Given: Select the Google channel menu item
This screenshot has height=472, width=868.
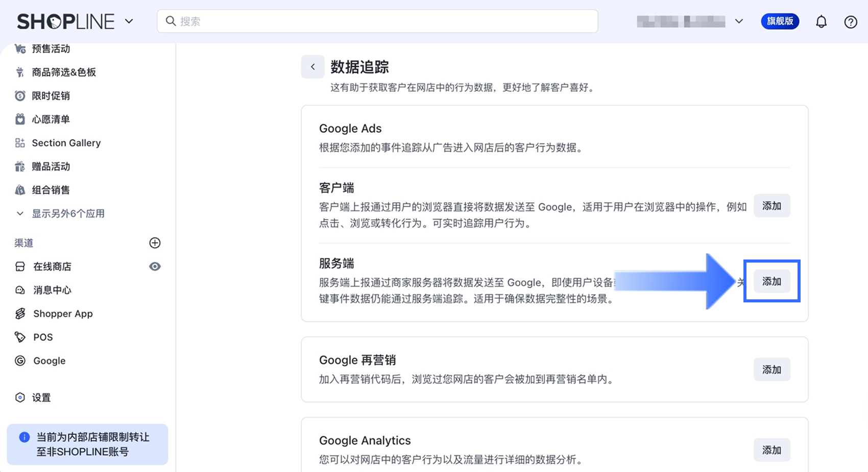Looking at the screenshot, I should click(x=49, y=361).
